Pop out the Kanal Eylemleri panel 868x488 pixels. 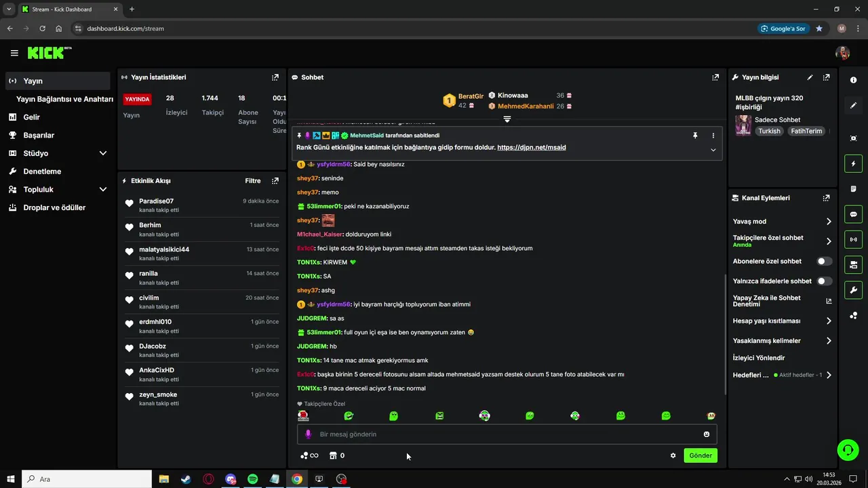coord(826,198)
